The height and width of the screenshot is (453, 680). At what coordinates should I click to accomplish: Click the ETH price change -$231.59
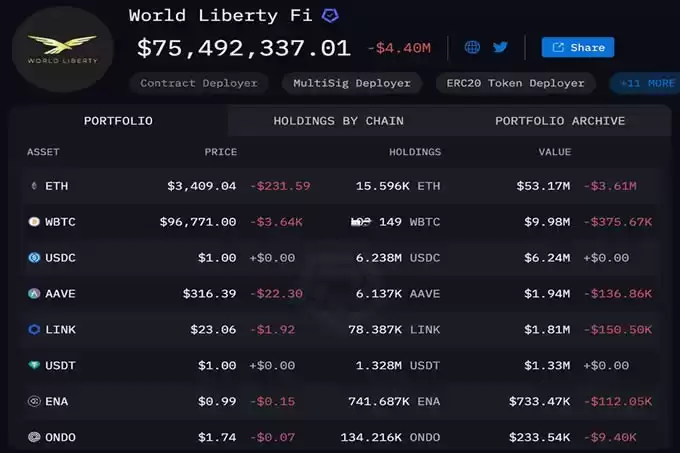point(280,186)
